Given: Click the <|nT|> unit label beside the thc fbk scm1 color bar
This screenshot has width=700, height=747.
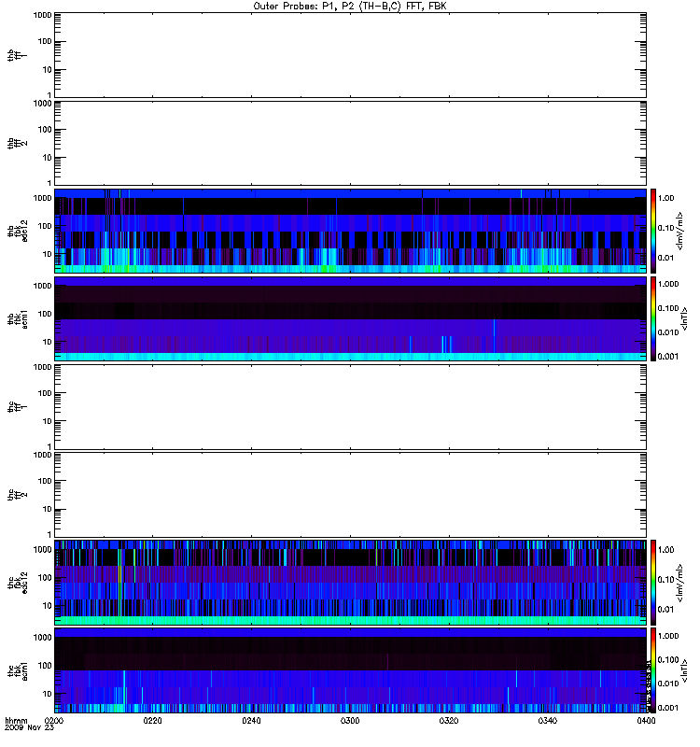Looking at the screenshot, I should 685,670.
